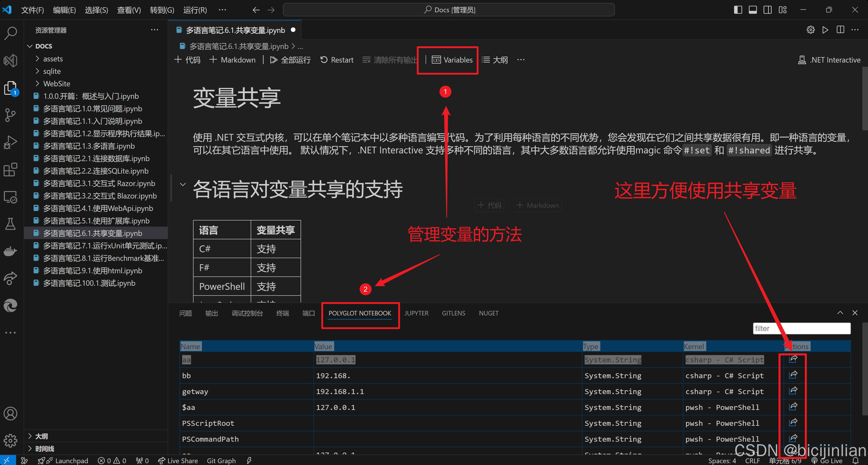This screenshot has height=465, width=868.
Task: Open the Testing flask view
Action: click(11, 224)
